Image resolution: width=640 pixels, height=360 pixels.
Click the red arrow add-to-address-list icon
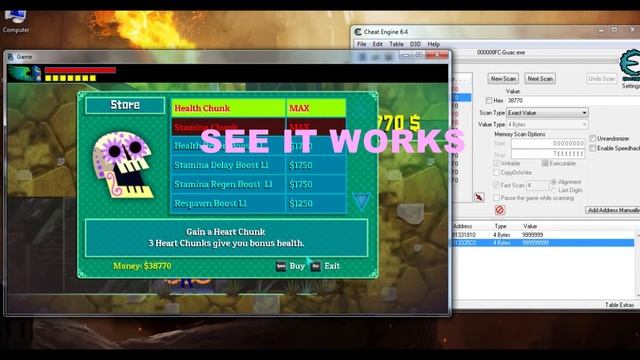pos(479,198)
